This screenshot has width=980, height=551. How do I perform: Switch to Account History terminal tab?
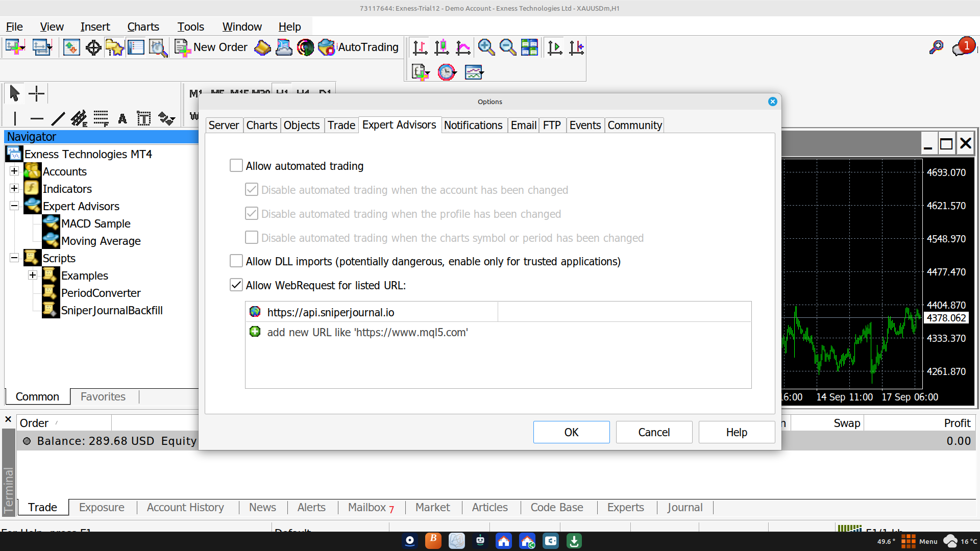(185, 508)
